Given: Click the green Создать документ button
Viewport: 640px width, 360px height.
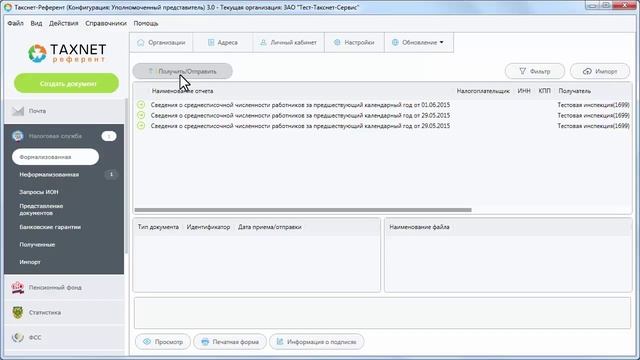Looking at the screenshot, I should click(x=67, y=83).
